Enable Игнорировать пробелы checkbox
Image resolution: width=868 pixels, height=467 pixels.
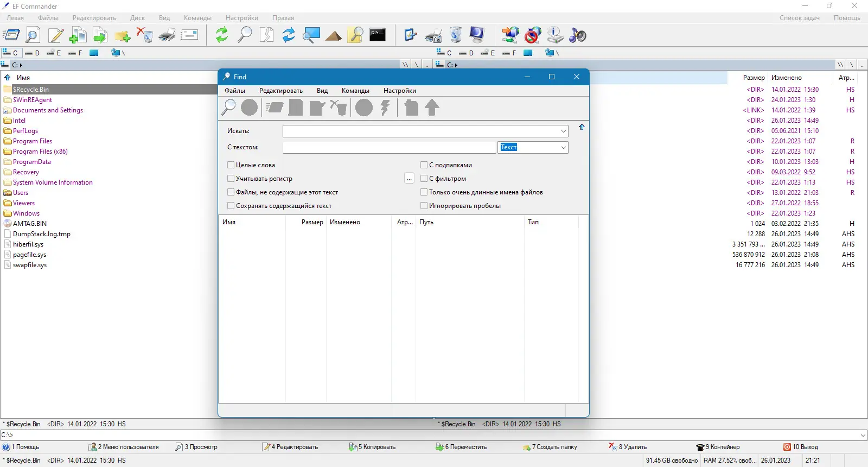pos(424,206)
